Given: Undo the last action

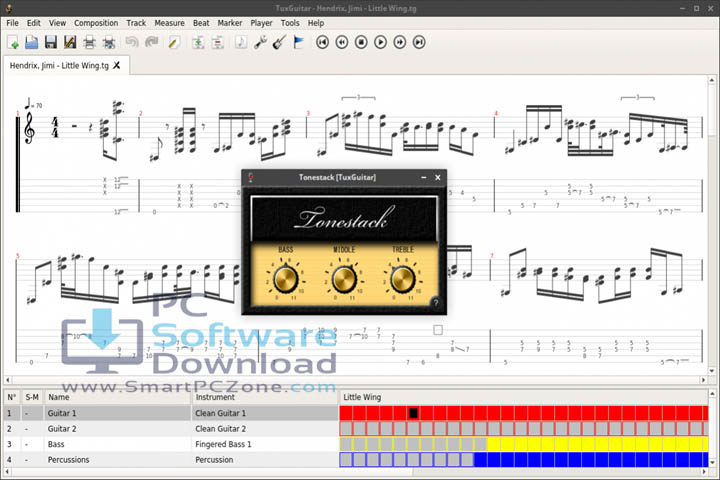Looking at the screenshot, I should (x=132, y=42).
